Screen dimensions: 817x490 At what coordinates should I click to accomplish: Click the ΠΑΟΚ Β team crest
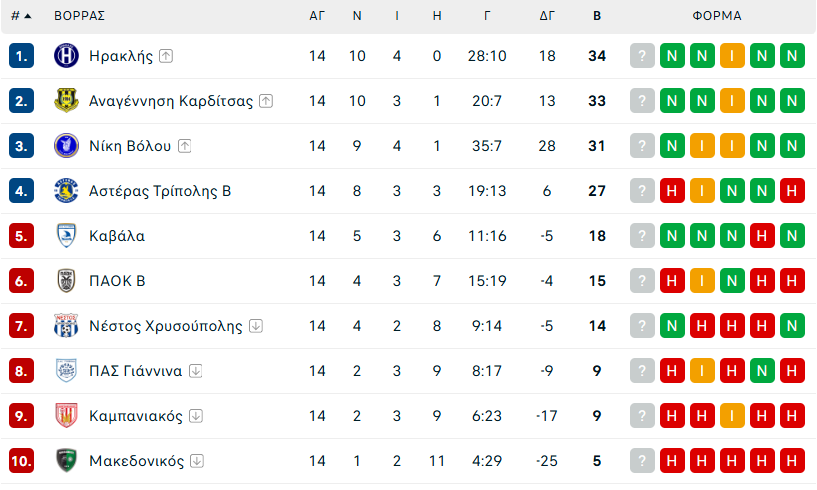click(x=66, y=281)
